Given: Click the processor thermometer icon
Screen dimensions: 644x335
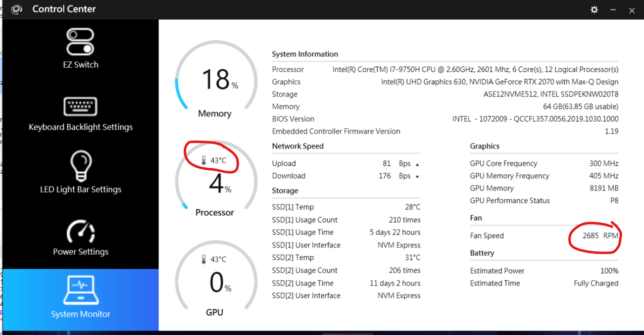Looking at the screenshot, I should click(x=203, y=160).
